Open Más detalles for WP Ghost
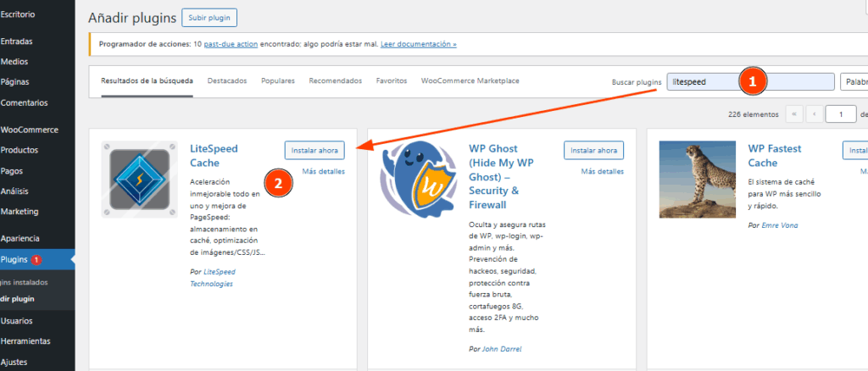This screenshot has width=868, height=371. [603, 171]
